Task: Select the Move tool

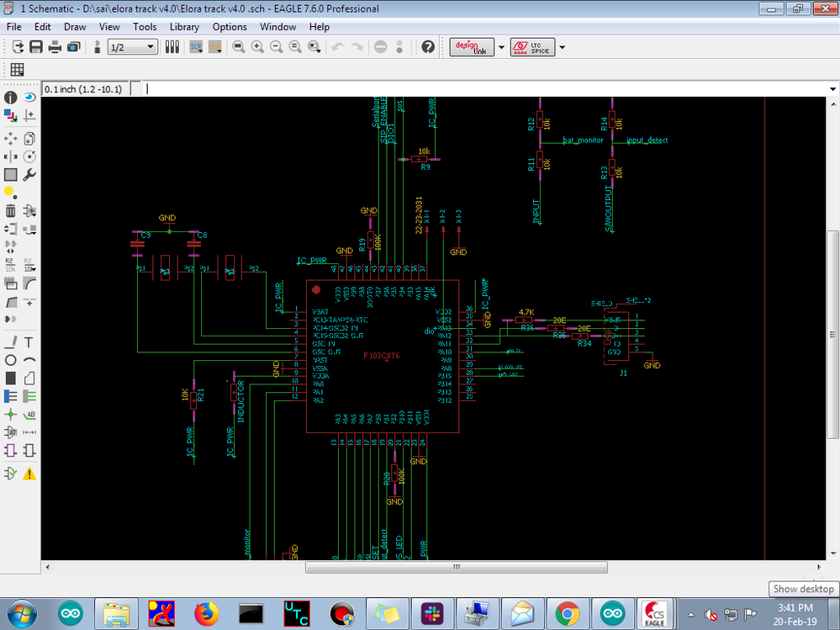Action: [x=10, y=139]
